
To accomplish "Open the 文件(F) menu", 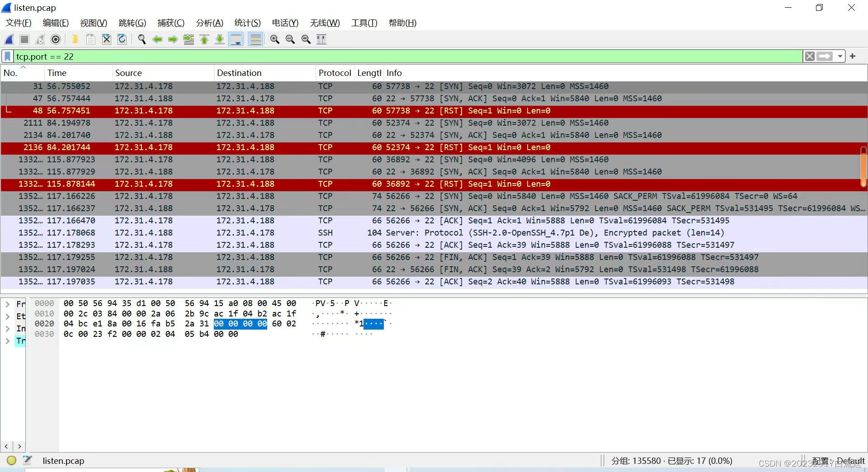I will 19,23.
